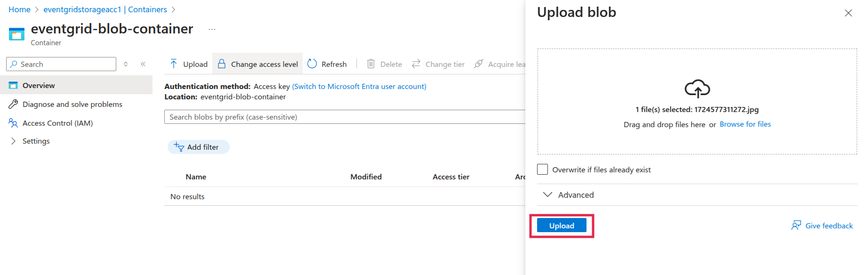Expand the Settings menu group
The image size is (868, 275).
point(13,141)
